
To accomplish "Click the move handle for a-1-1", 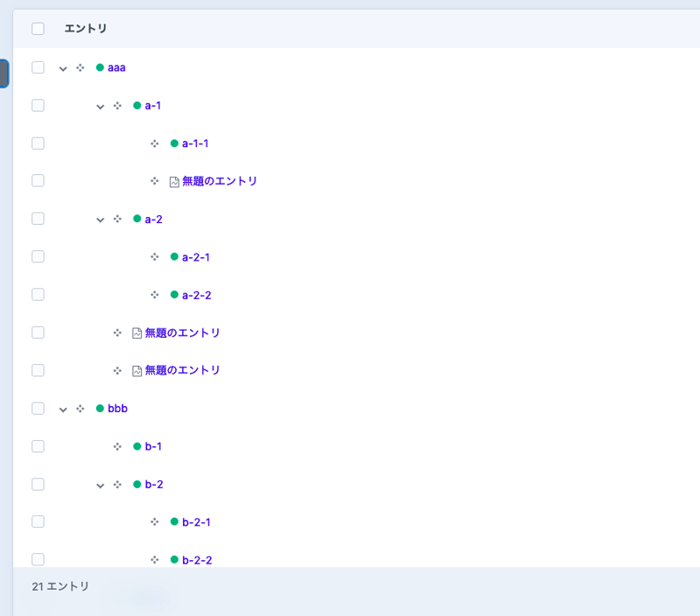I will coord(155,143).
